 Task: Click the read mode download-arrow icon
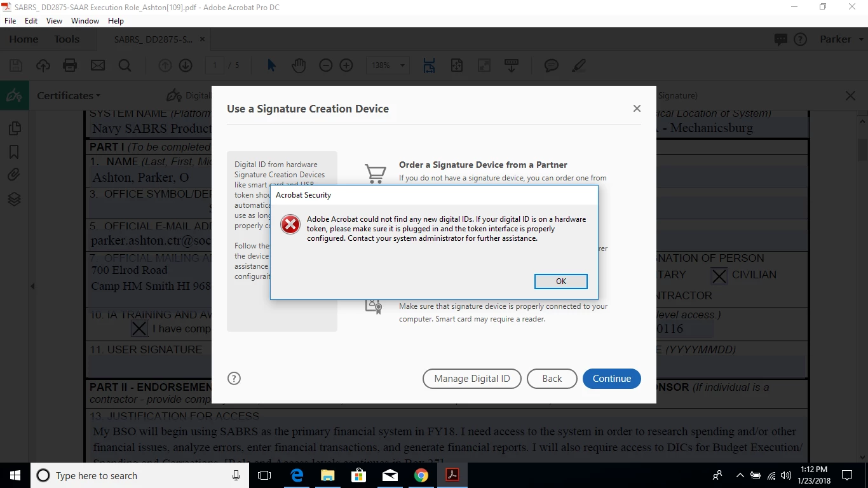coord(512,65)
